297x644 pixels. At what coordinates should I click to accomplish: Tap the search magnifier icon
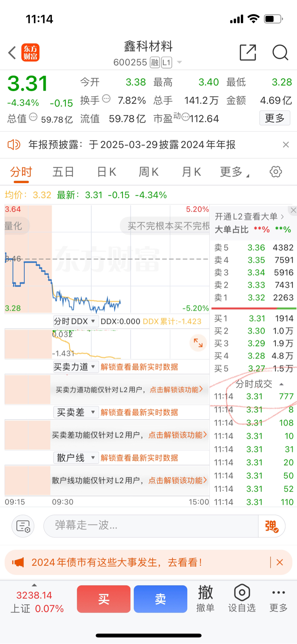280,53
